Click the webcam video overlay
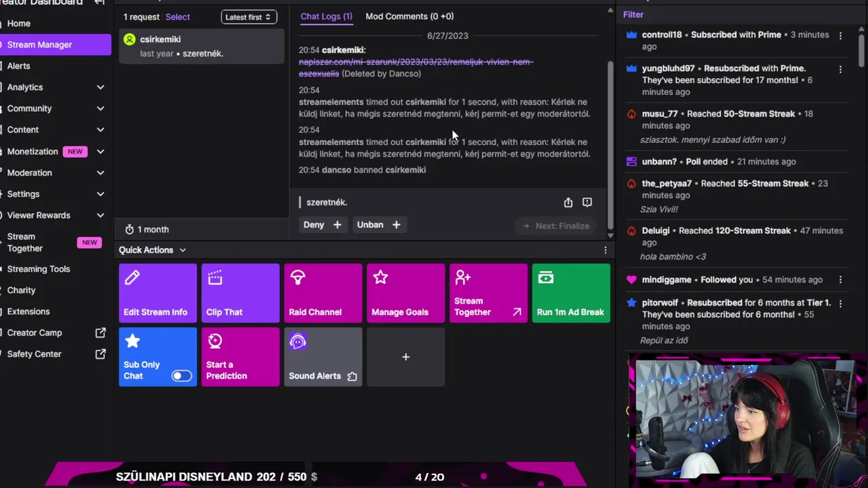 click(x=746, y=419)
